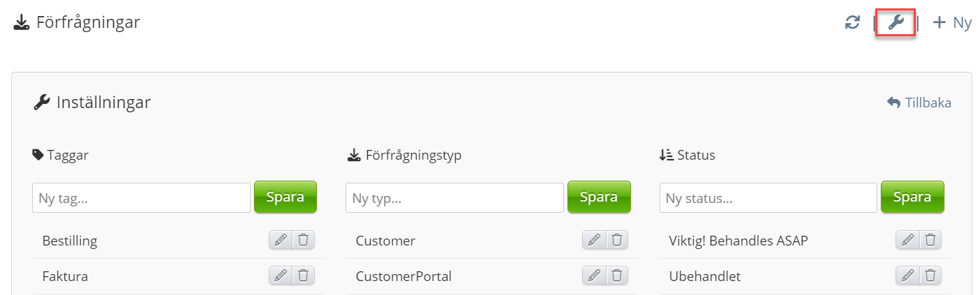Screen dimensions: 980x295
Task: Click into the Ny status field
Action: click(768, 198)
